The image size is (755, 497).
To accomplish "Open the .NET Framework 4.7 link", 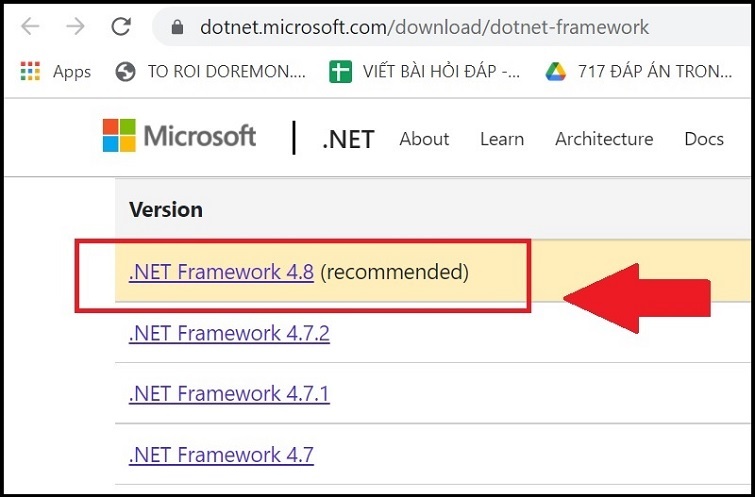I will click(221, 455).
